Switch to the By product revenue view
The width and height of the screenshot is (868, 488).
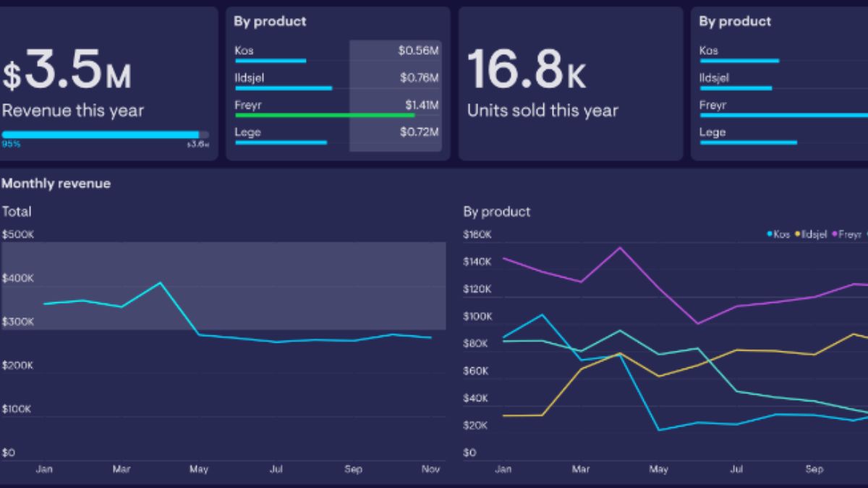496,211
